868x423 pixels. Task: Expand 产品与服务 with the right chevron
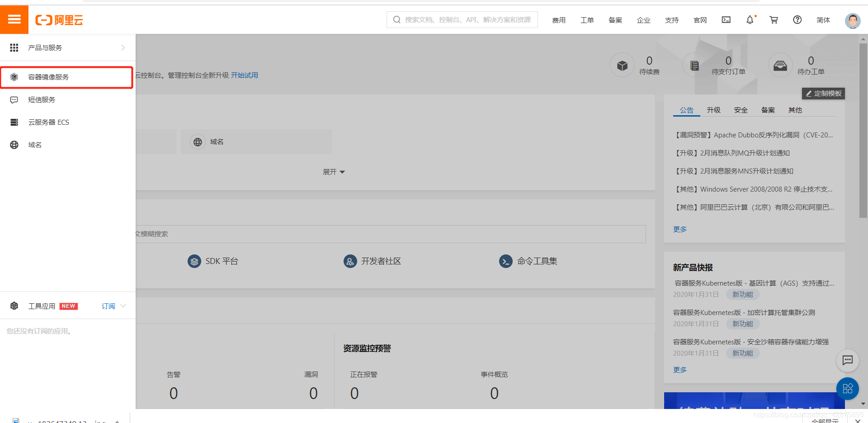(x=123, y=47)
